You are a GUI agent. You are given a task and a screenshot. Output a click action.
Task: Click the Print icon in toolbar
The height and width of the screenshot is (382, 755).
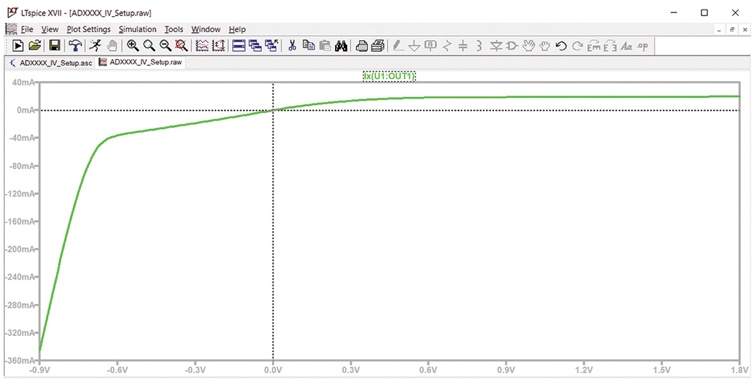tap(362, 46)
